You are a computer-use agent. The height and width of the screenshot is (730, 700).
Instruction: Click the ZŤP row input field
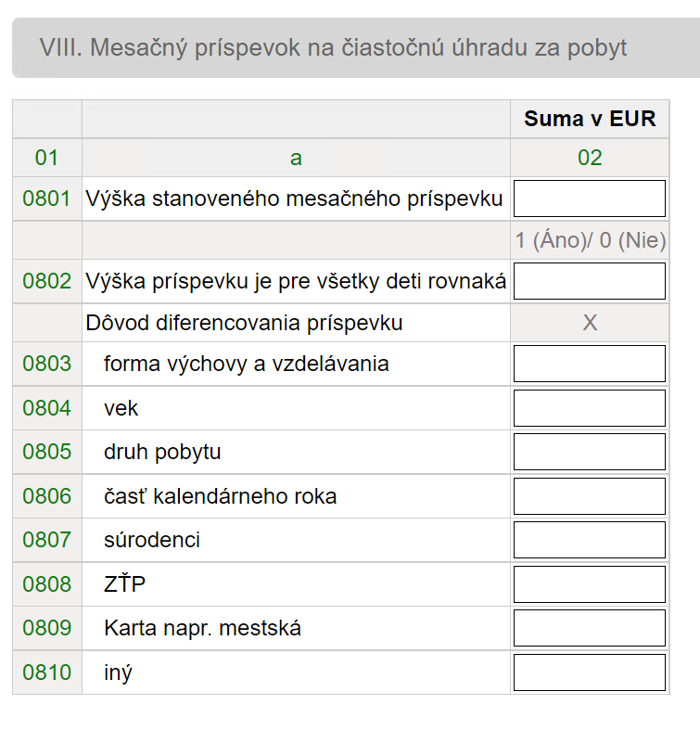click(590, 584)
